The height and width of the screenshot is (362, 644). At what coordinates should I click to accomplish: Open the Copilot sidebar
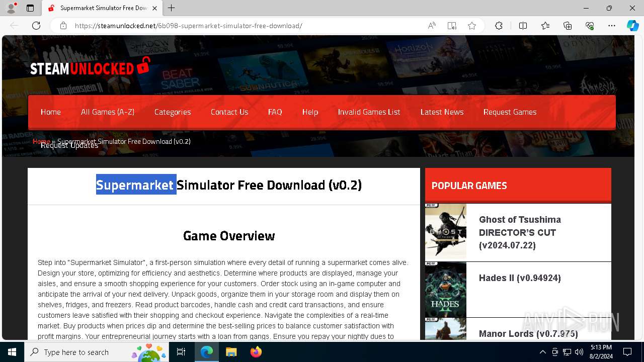[x=632, y=26]
